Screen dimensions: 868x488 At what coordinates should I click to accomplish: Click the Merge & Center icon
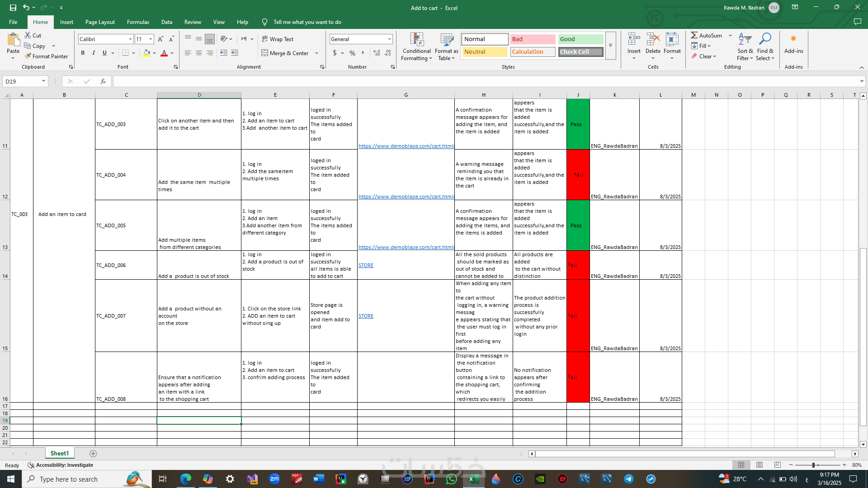click(x=265, y=53)
